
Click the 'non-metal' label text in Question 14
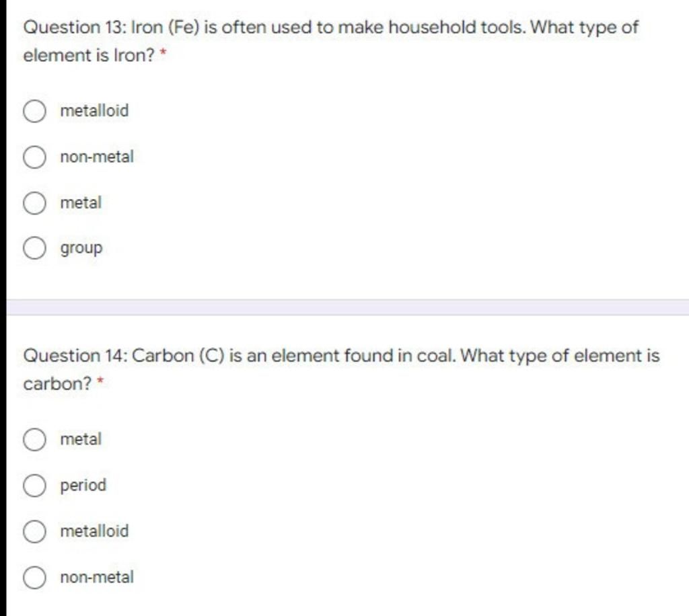pyautogui.click(x=97, y=577)
